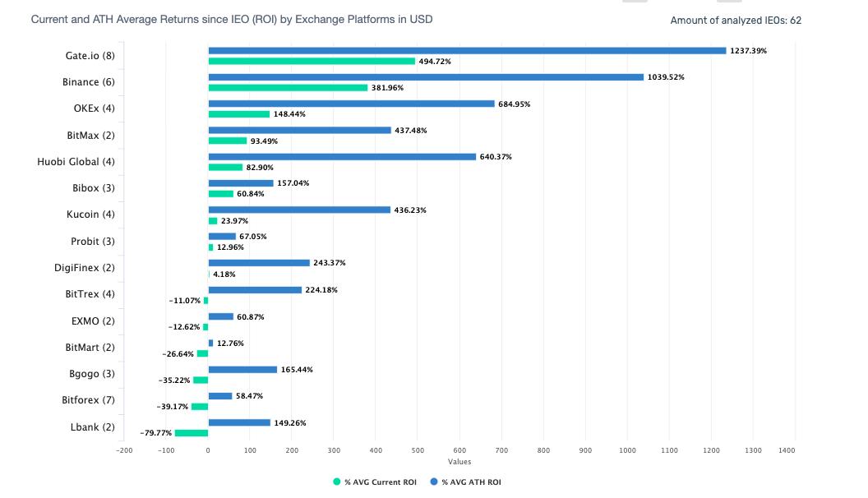Click the '640.37%' data label
Image resolution: width=868 pixels, height=498 pixels.
click(496, 157)
